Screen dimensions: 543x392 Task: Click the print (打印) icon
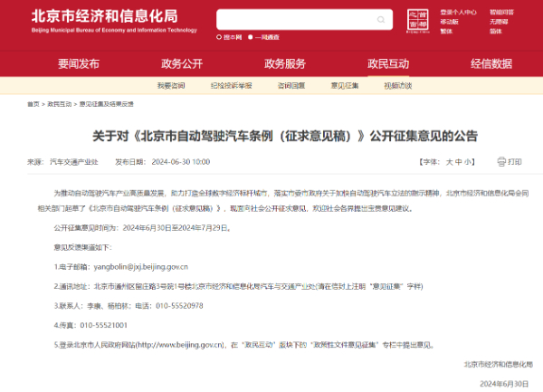[501, 161]
